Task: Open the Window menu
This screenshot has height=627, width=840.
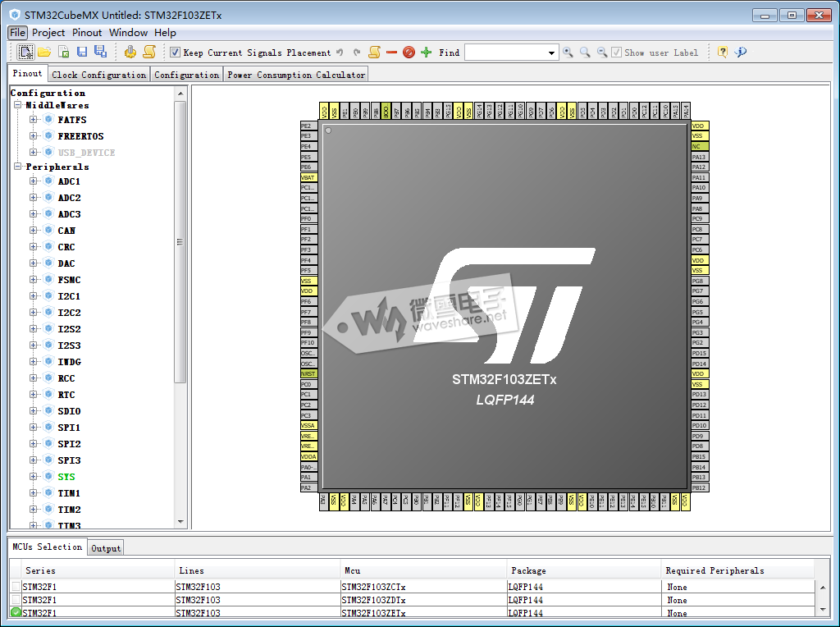Action: tap(128, 33)
